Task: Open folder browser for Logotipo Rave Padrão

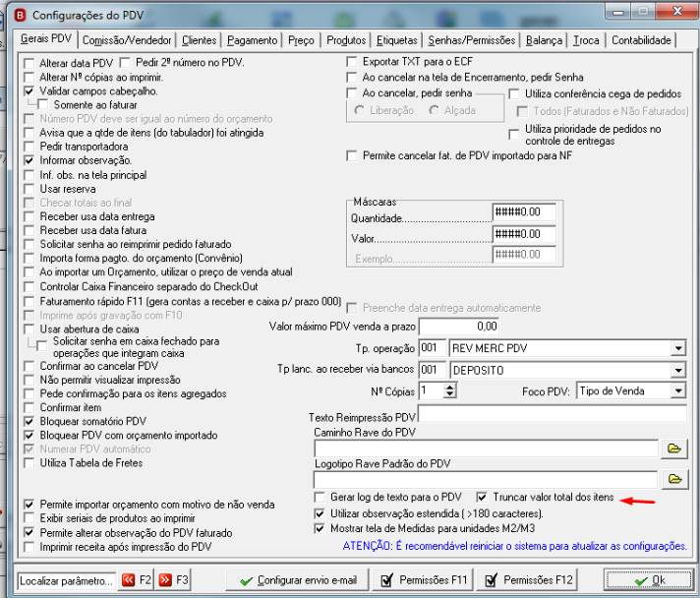Action: (x=674, y=480)
